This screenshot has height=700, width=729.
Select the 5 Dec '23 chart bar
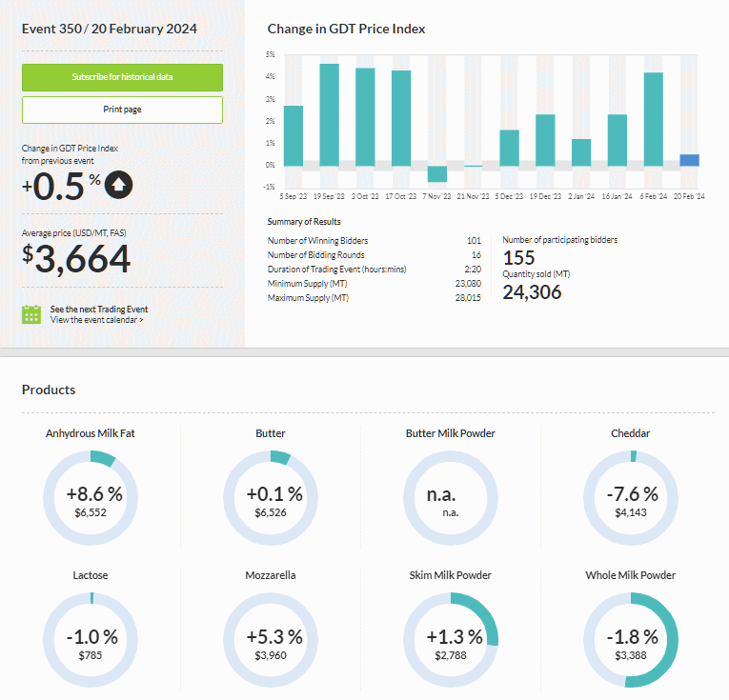tap(509, 148)
